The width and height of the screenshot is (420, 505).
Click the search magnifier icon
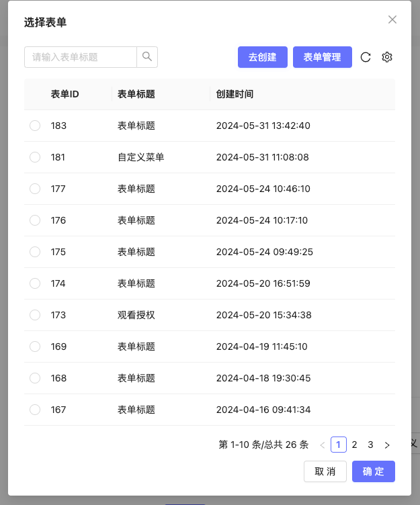(147, 57)
